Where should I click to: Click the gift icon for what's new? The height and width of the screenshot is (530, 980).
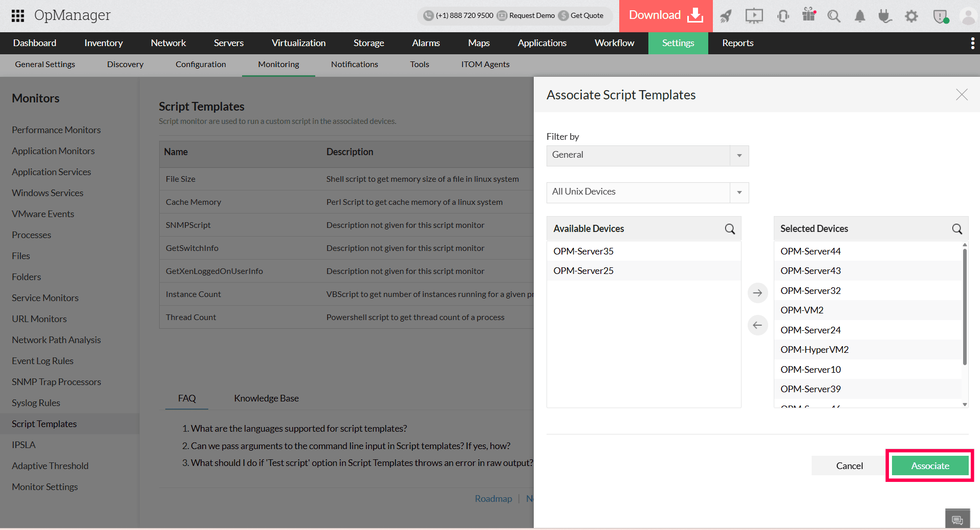click(809, 16)
